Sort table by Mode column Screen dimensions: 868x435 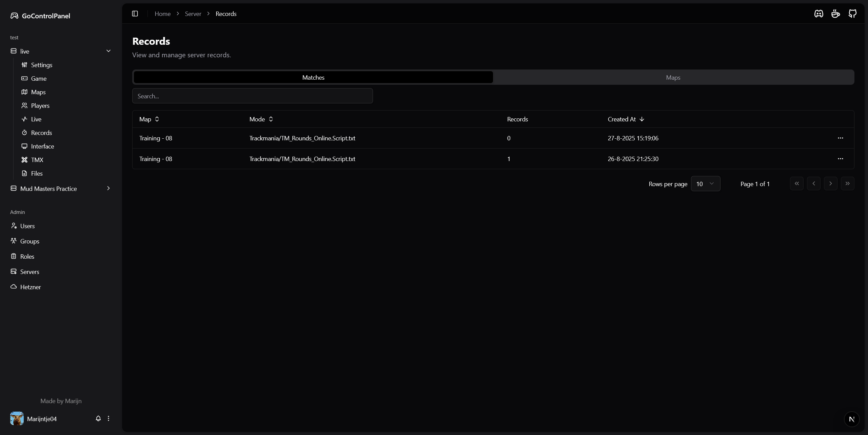[261, 119]
